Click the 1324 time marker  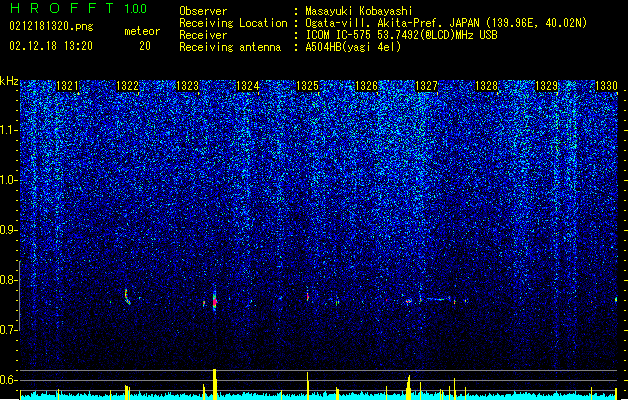click(x=248, y=86)
